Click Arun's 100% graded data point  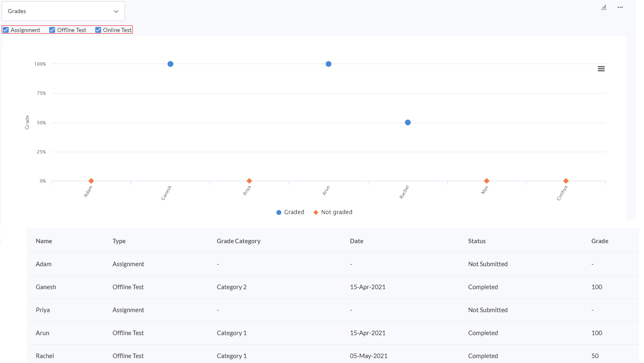tap(329, 64)
